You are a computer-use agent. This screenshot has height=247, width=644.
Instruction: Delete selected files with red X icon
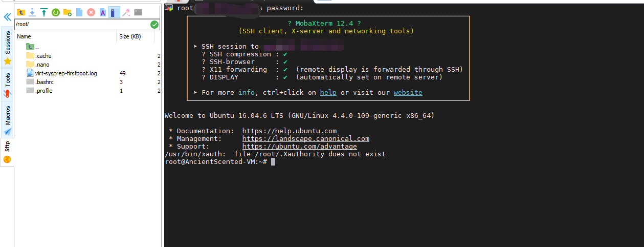[x=91, y=12]
